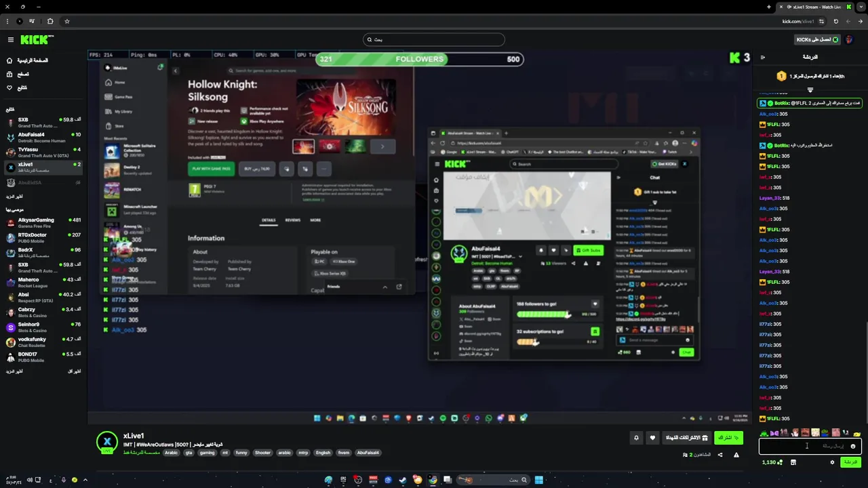
Task: Show fewer recommended channels
Action: pyautogui.click(x=75, y=371)
